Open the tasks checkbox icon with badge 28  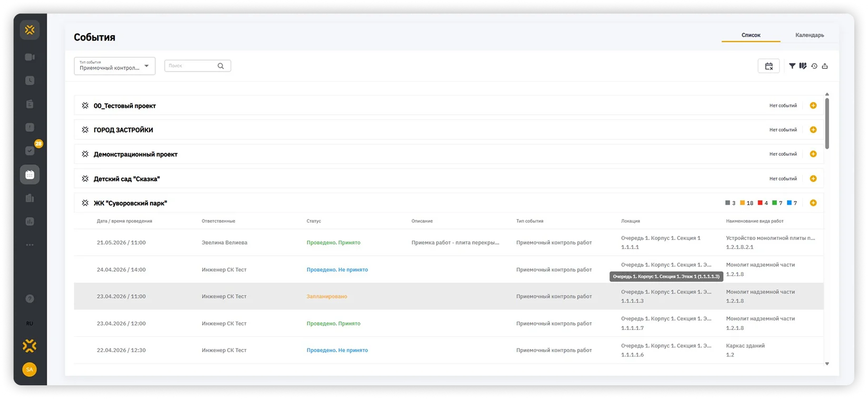(29, 151)
